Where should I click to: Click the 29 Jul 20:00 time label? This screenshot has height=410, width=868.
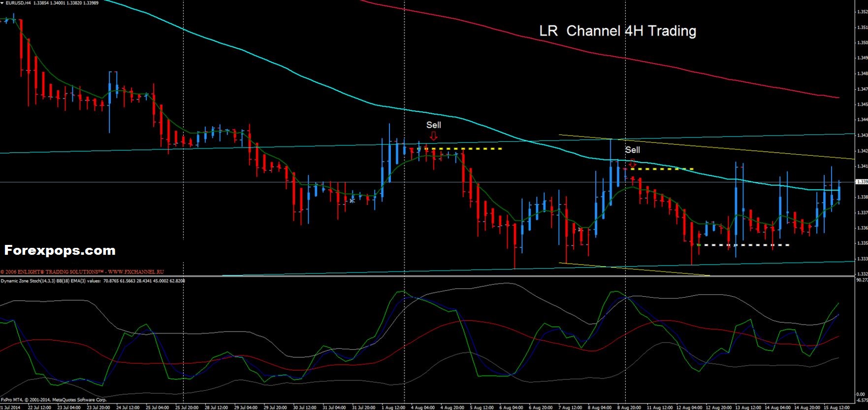(x=275, y=408)
